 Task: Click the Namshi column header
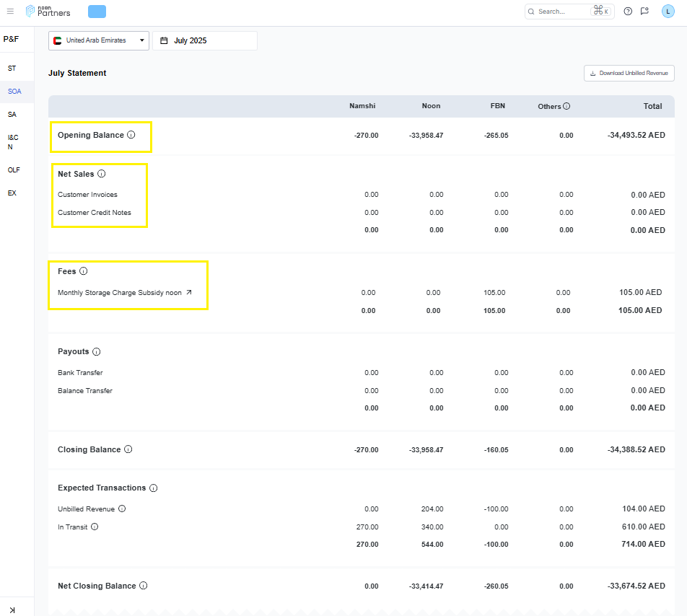pyautogui.click(x=362, y=106)
